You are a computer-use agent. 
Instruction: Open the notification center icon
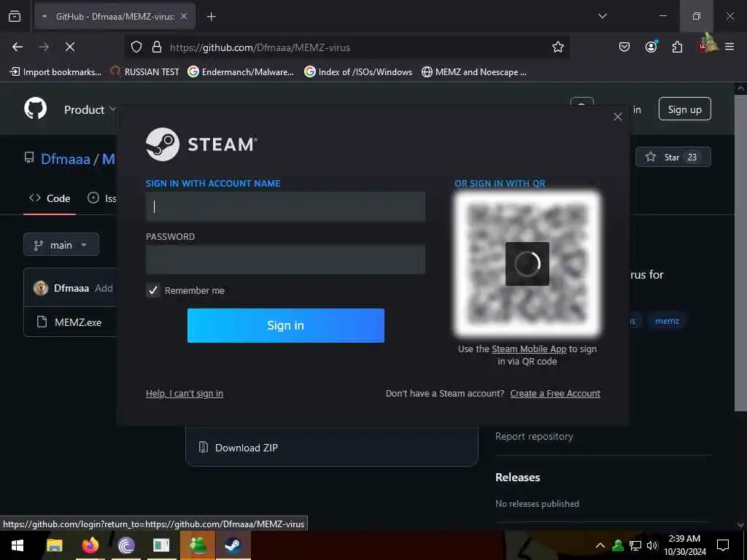tap(723, 545)
